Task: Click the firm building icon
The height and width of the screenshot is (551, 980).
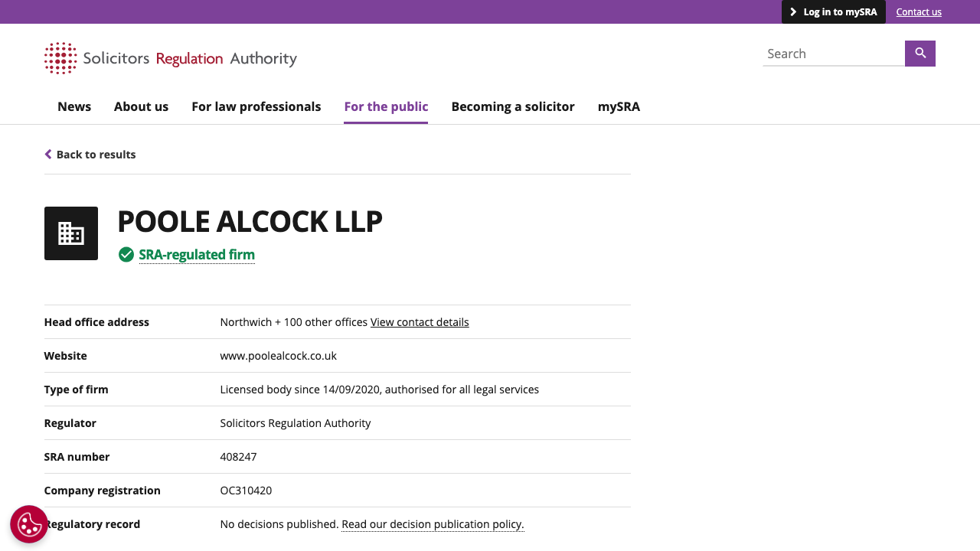Action: 71,233
